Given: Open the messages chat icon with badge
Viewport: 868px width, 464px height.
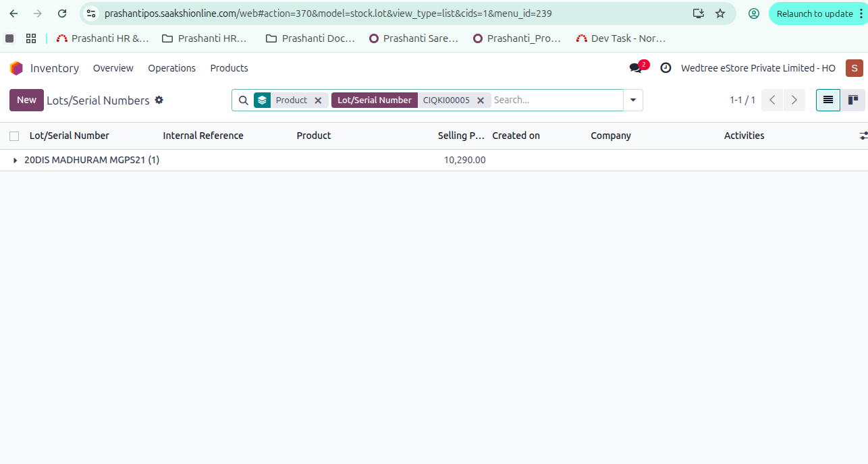Looking at the screenshot, I should point(636,68).
